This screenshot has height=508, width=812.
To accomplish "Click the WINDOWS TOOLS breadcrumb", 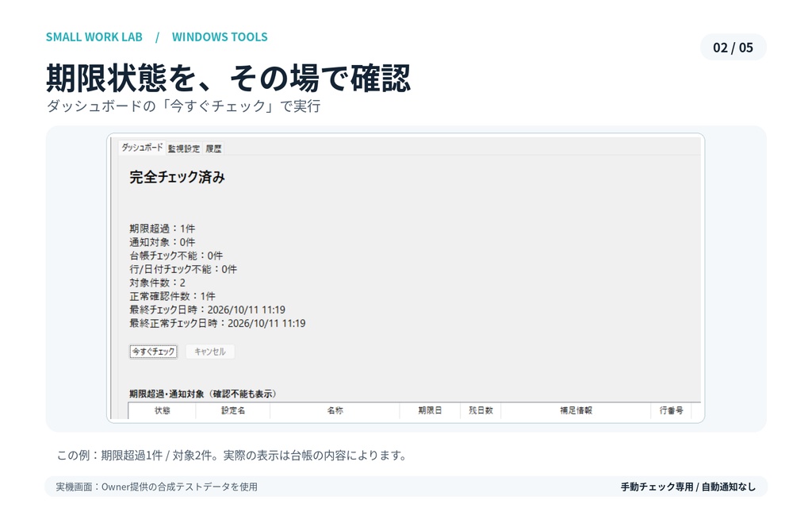I will pos(220,37).
